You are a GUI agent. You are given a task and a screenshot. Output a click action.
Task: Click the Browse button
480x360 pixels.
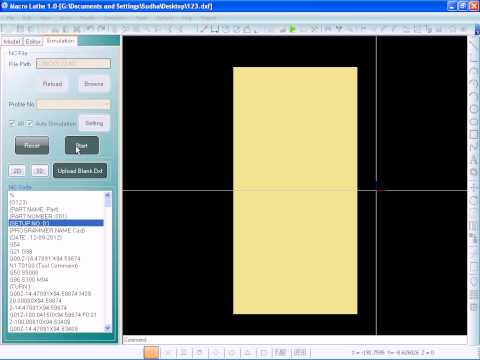(94, 84)
